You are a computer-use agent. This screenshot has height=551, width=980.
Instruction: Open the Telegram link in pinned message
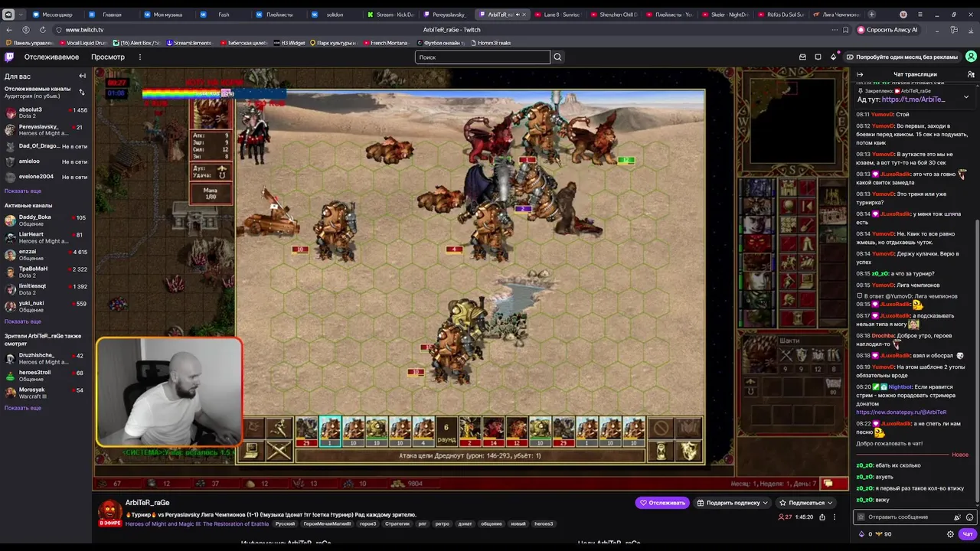pos(913,99)
